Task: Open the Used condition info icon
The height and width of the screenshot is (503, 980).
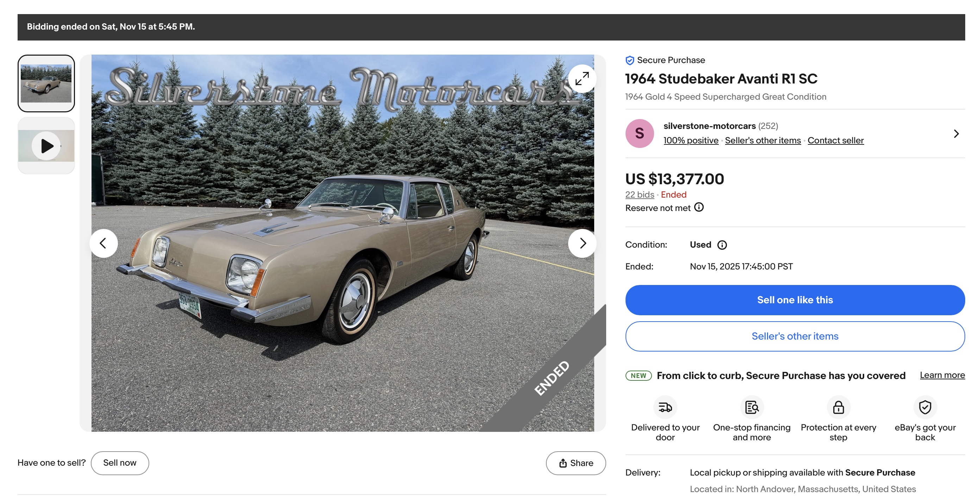Action: pyautogui.click(x=722, y=245)
